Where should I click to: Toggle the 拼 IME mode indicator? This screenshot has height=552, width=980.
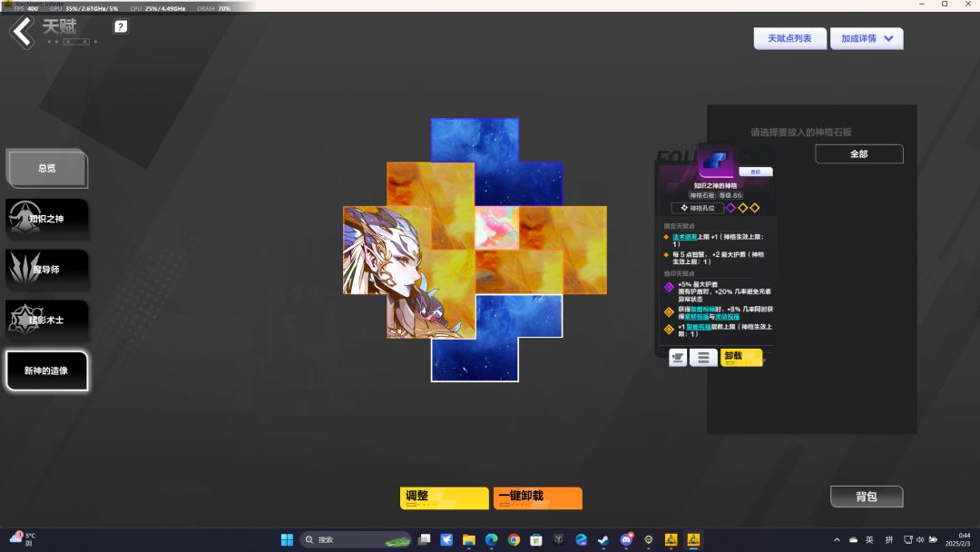[888, 539]
